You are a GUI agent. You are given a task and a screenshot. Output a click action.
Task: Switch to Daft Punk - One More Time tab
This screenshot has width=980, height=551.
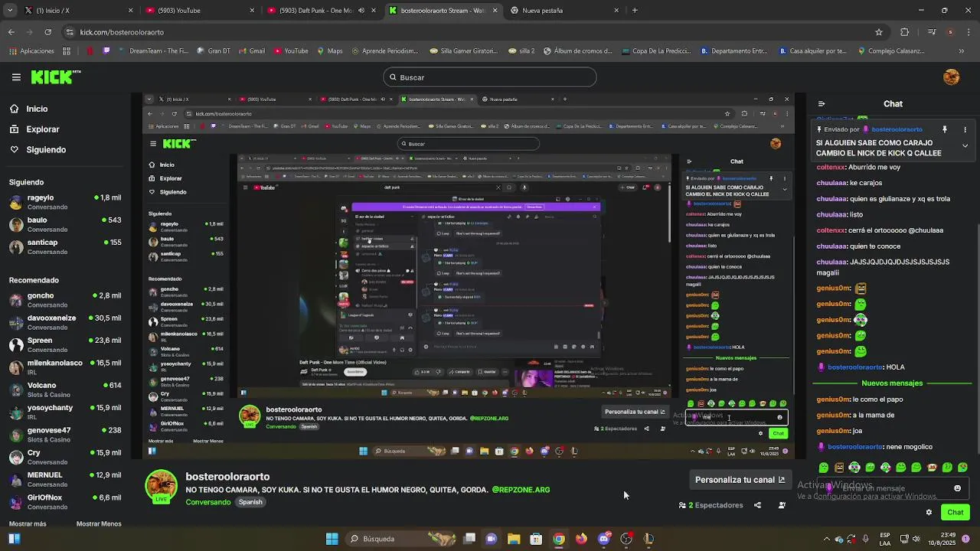[320, 11]
